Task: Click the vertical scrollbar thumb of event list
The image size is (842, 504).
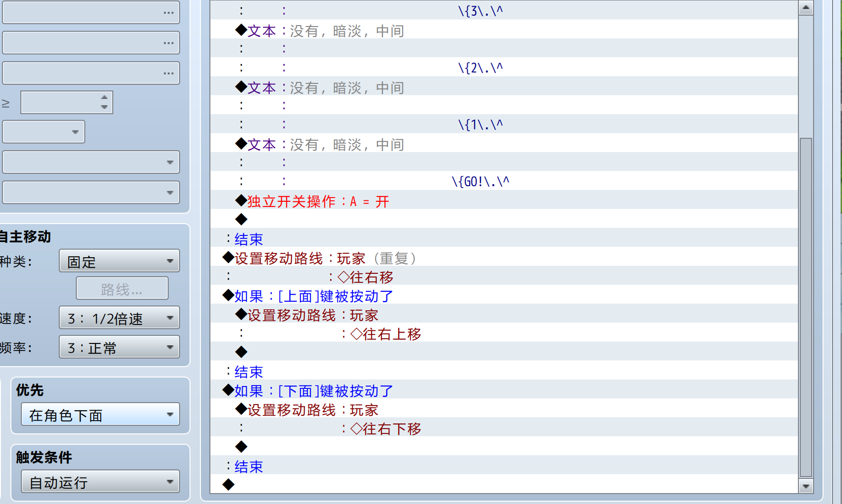Action: point(806,307)
